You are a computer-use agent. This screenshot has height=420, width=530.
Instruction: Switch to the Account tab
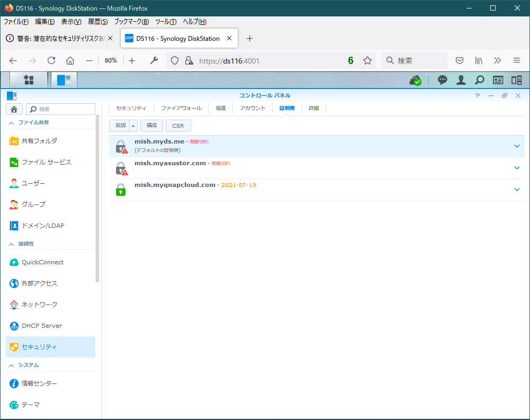pyautogui.click(x=253, y=108)
